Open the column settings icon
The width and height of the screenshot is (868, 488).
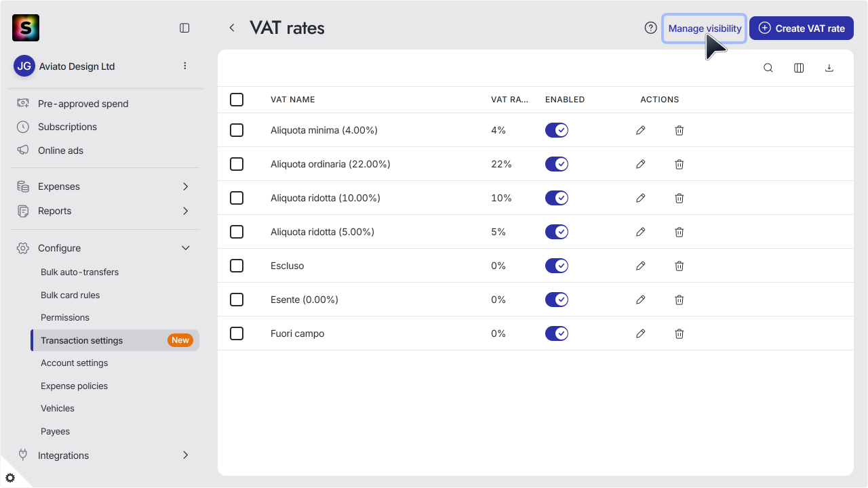click(799, 68)
